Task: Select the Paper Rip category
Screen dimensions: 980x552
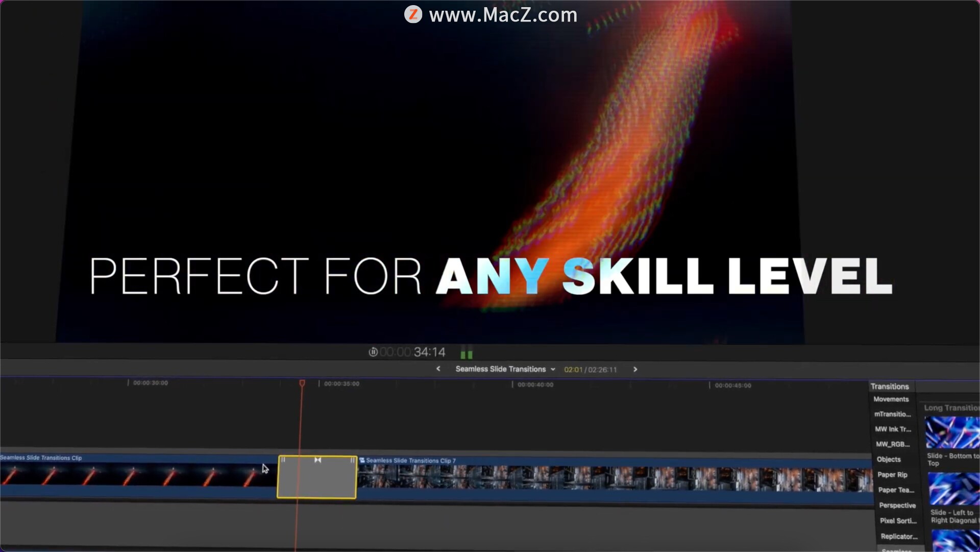Action: pyautogui.click(x=892, y=475)
